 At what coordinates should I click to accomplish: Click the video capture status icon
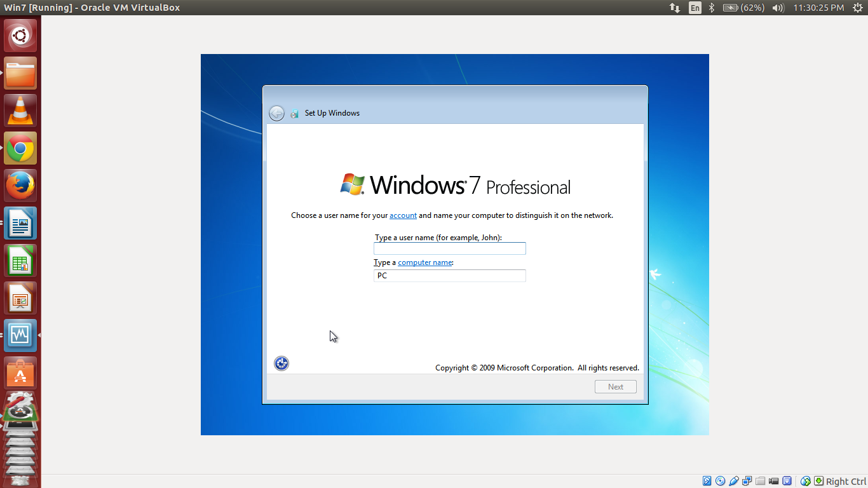pyautogui.click(x=773, y=481)
